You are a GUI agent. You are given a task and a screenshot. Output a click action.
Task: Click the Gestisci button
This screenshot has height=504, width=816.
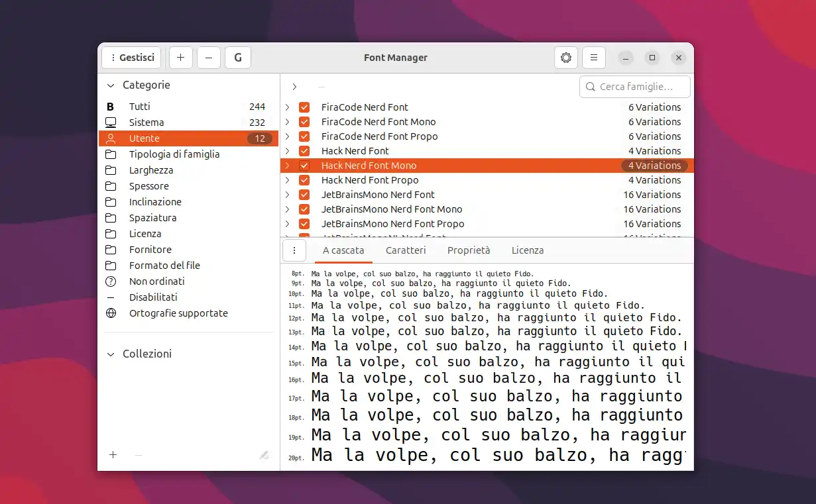click(131, 58)
